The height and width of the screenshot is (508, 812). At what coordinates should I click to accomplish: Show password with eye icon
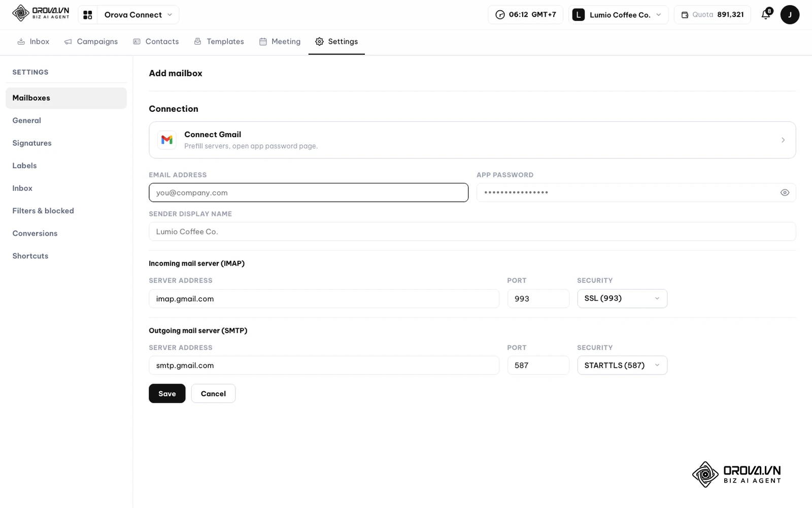785,193
